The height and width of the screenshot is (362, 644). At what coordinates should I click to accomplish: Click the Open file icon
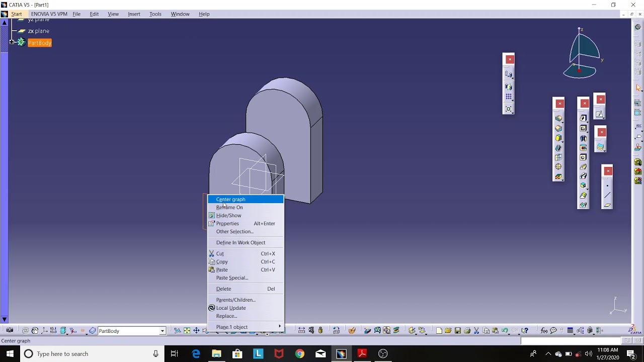tap(448, 330)
